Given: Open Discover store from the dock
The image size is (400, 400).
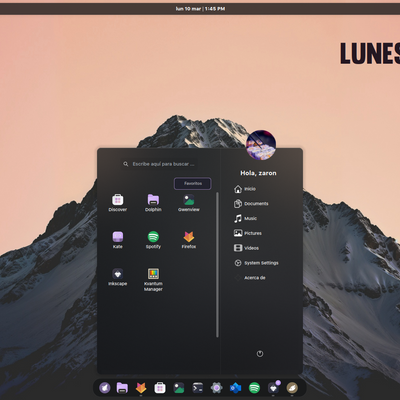Looking at the screenshot, I should click(x=160, y=388).
